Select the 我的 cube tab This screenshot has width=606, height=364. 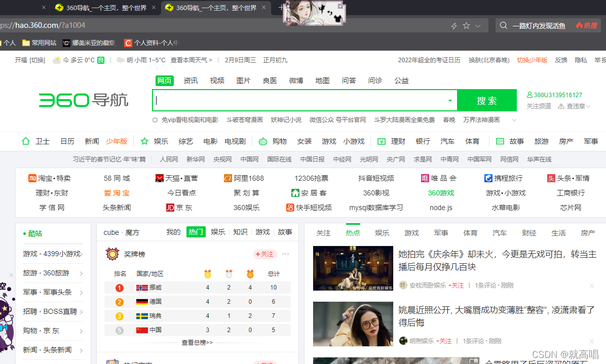click(x=173, y=232)
